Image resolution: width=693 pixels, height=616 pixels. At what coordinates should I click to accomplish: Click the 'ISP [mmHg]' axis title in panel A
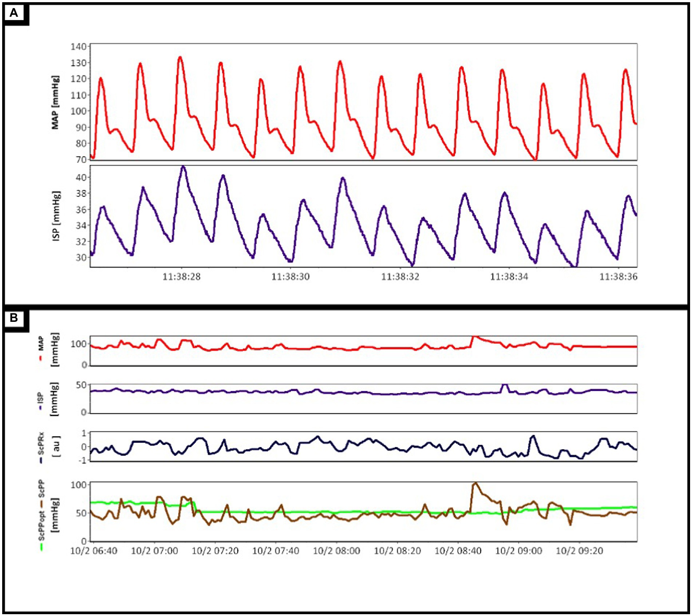coord(56,216)
